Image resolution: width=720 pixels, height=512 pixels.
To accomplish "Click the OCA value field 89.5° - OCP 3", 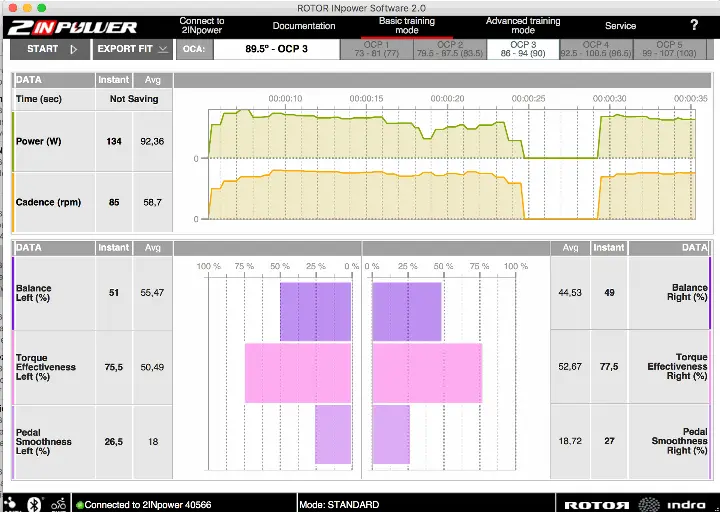I will (276, 49).
